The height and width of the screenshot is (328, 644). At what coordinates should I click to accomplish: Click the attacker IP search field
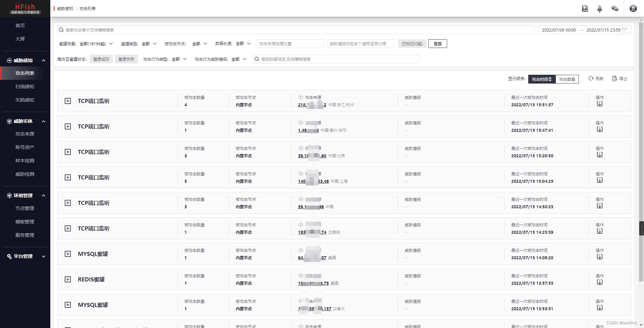296,30
